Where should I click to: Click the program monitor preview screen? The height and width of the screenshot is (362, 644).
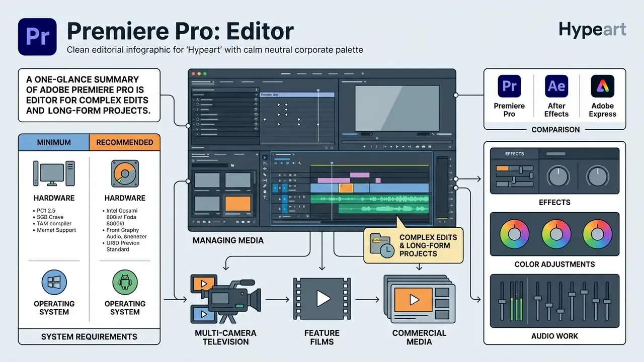coord(396,108)
